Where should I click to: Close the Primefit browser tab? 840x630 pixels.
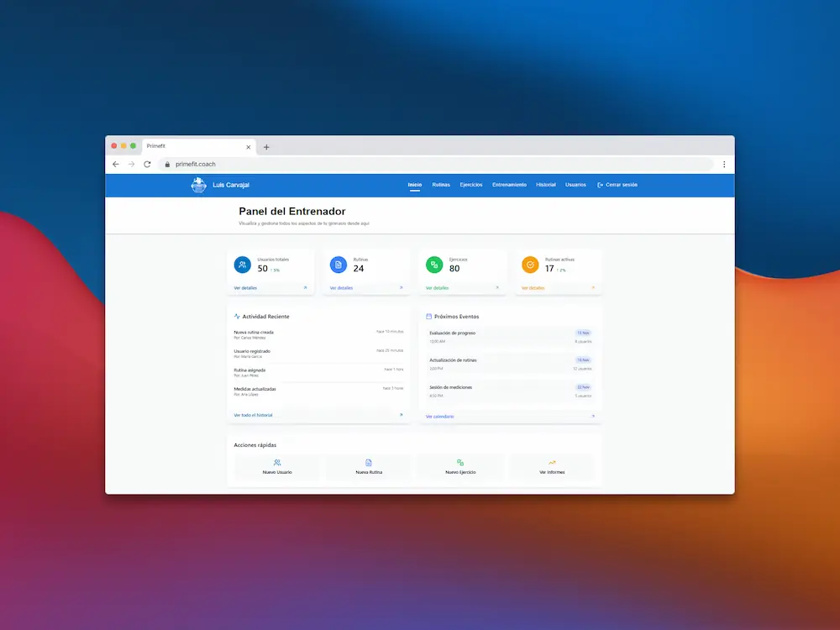(x=248, y=147)
